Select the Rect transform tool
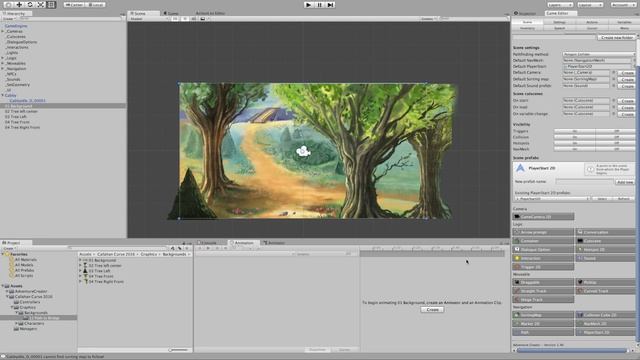Screen dimensions: 640x360 (x=51, y=4)
